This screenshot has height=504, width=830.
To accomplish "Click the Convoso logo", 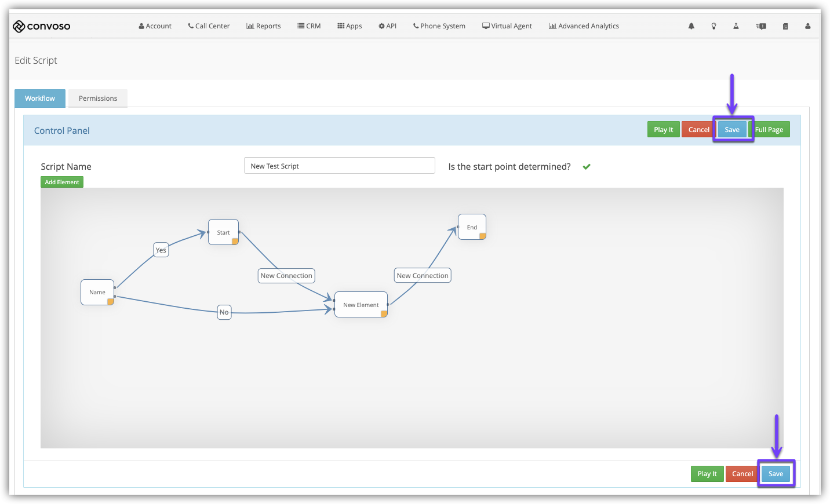I will 42,26.
